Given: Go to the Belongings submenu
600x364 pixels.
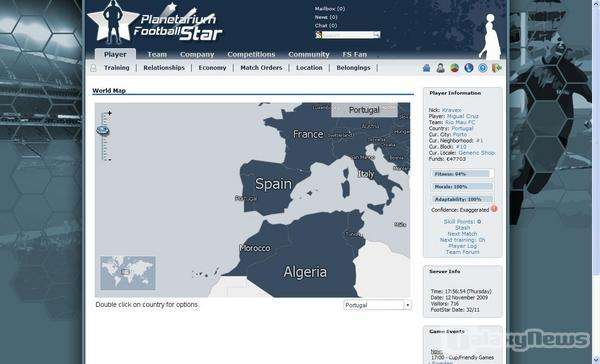Looking at the screenshot, I should coord(353,68).
